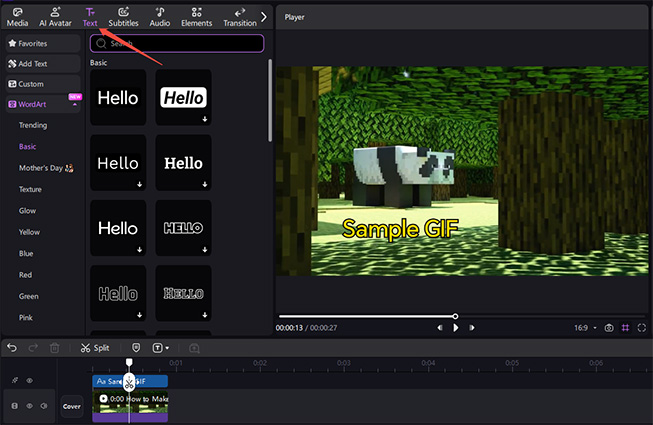Download the serif bold Hello preset

tap(205, 184)
